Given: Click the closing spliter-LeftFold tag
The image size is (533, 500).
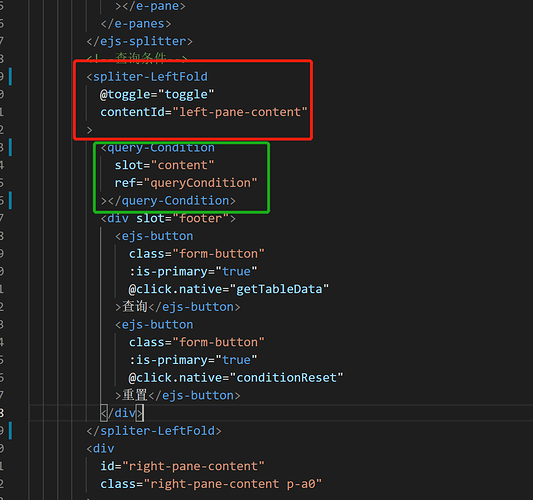Looking at the screenshot, I should (x=154, y=431).
